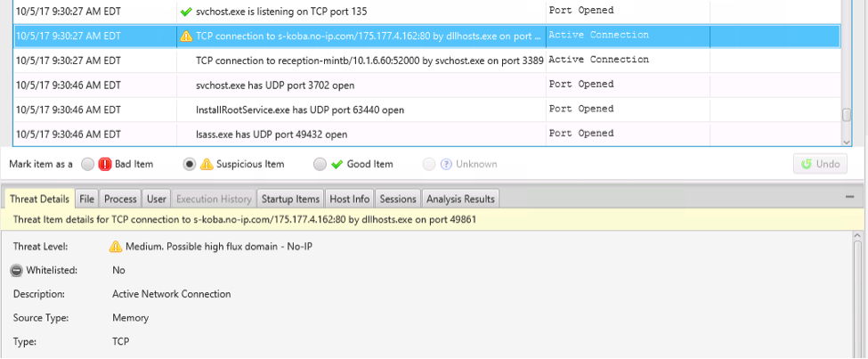Click warning icon on s-koba.no-ip.com connection row
The image size is (868, 359).
185,36
